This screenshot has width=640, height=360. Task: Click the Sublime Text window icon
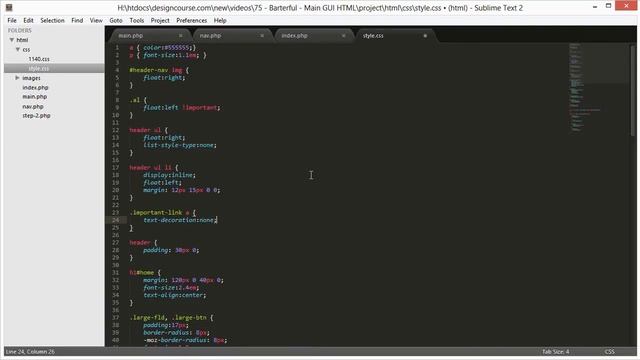click(9, 7)
